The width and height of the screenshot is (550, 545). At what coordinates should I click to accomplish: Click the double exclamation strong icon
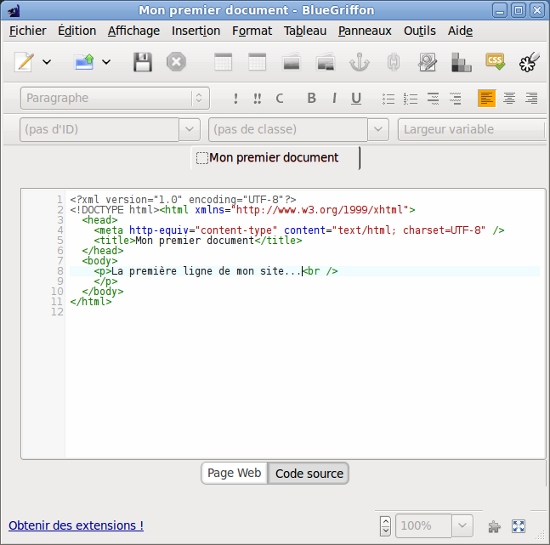pyautogui.click(x=257, y=99)
